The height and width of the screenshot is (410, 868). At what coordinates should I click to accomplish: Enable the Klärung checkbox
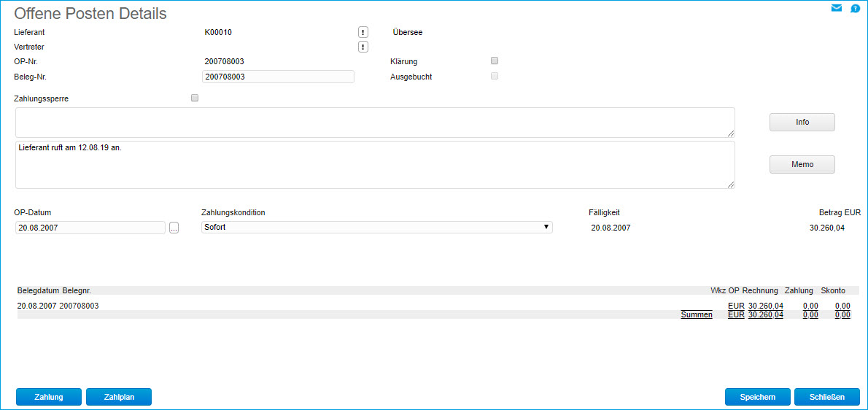point(495,61)
